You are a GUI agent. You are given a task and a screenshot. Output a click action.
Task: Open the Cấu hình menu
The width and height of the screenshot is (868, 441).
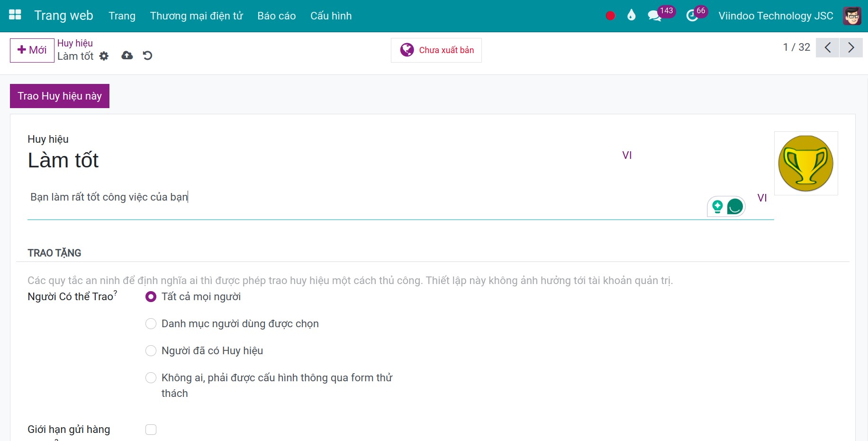[x=331, y=16]
